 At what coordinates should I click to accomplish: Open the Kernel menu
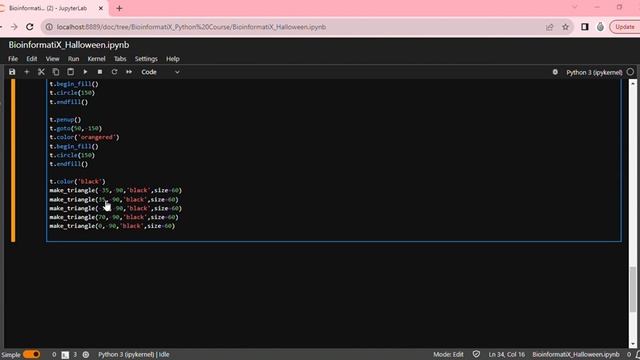click(96, 59)
